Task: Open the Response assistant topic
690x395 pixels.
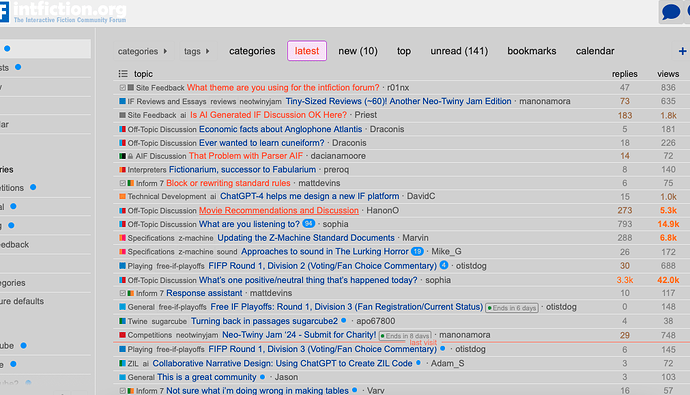Action: coord(204,293)
